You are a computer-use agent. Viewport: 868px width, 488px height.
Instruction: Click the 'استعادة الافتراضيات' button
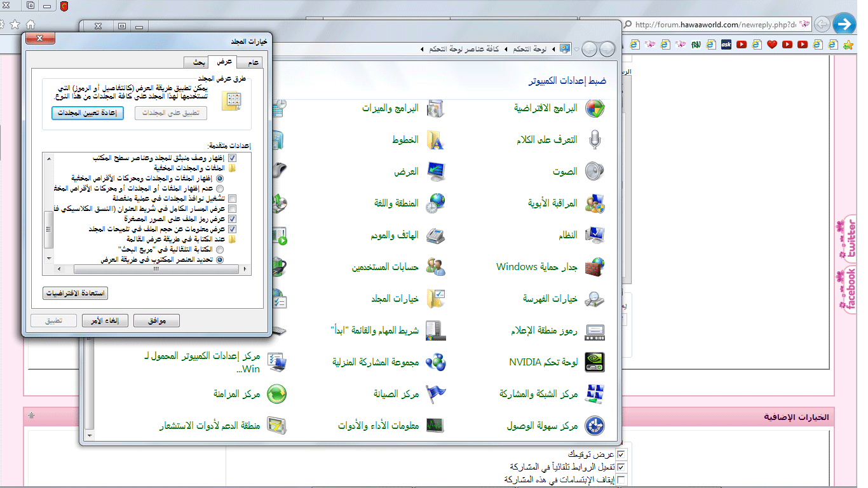tap(75, 294)
